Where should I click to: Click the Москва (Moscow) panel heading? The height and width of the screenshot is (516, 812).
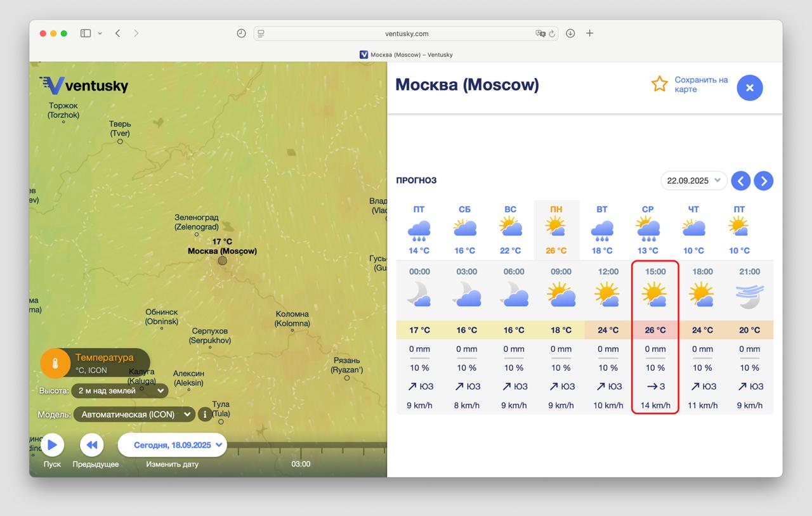tap(467, 84)
